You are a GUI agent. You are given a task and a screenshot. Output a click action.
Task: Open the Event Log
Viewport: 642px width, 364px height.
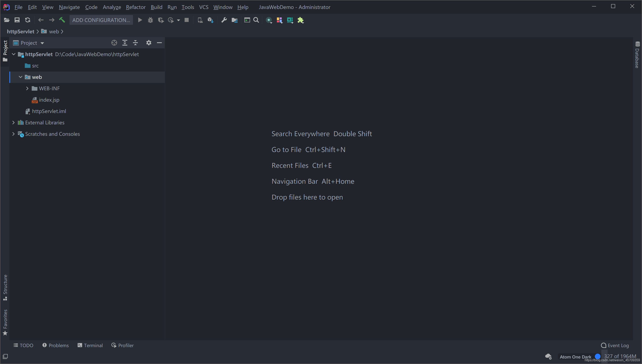pos(615,345)
